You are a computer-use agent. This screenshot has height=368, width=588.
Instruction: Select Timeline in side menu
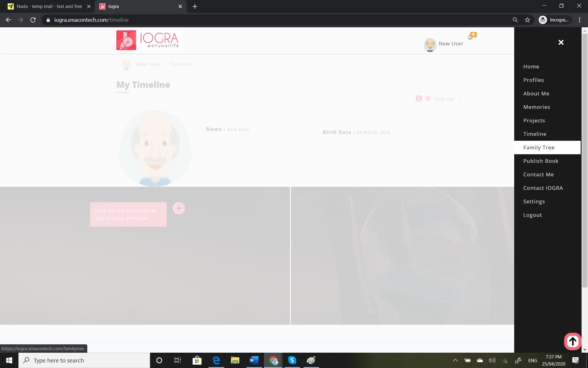[x=535, y=134]
